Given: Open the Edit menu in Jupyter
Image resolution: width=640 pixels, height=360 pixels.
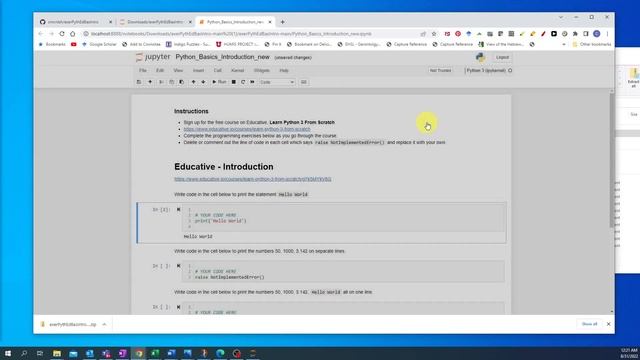Looking at the screenshot, I should coord(160,71).
